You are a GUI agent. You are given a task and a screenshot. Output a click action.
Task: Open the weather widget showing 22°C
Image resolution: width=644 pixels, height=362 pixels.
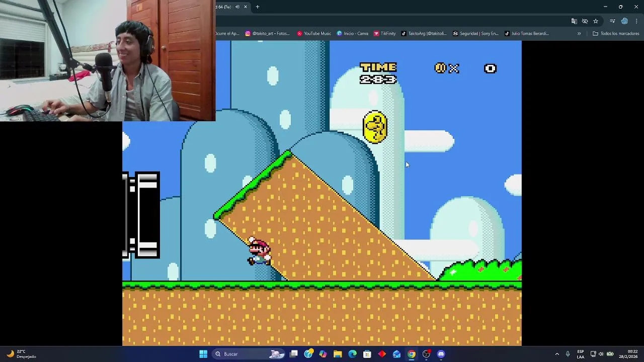point(21,354)
